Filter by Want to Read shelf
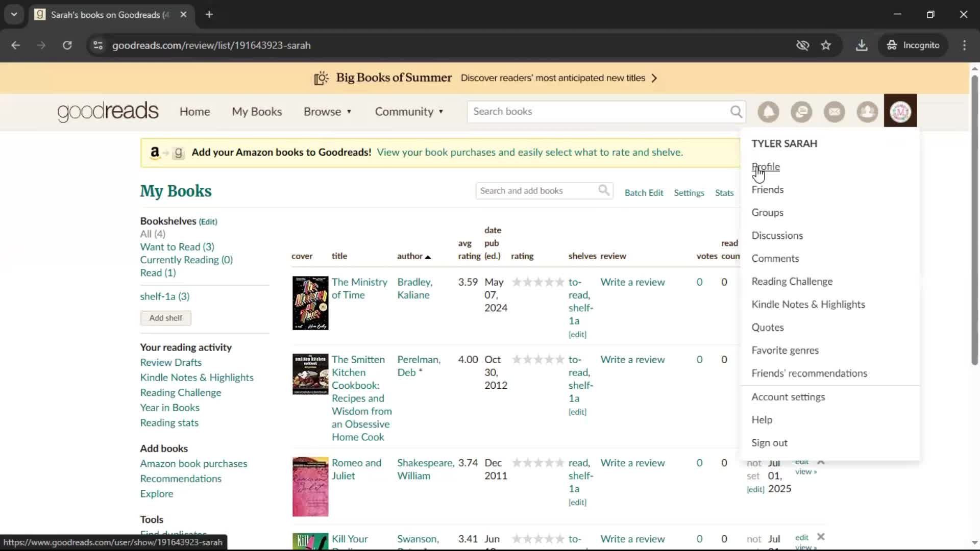This screenshot has width=980, height=551. (177, 247)
